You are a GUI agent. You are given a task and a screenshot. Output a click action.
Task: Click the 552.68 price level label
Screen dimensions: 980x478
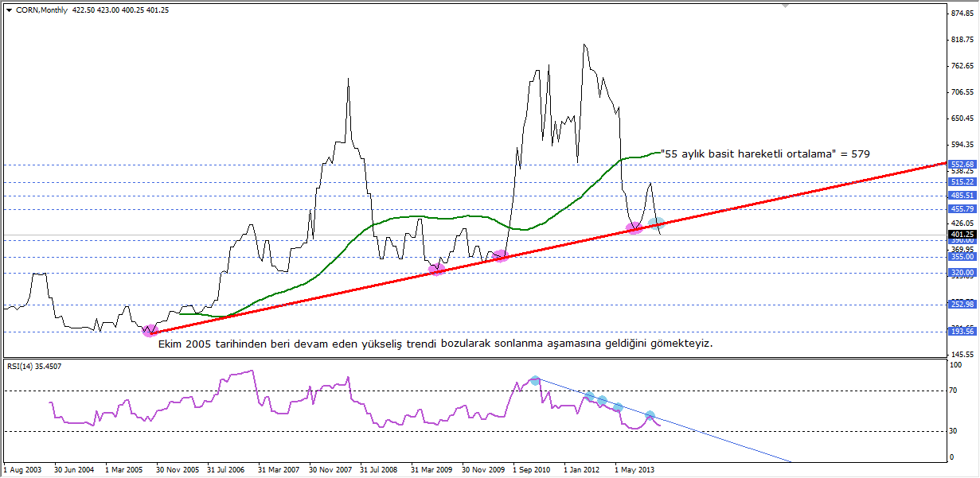click(x=962, y=165)
